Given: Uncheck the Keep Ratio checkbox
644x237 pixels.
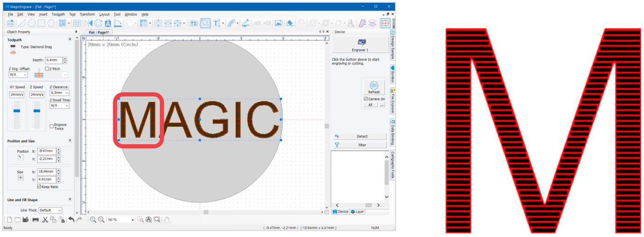Looking at the screenshot, I should point(39,186).
